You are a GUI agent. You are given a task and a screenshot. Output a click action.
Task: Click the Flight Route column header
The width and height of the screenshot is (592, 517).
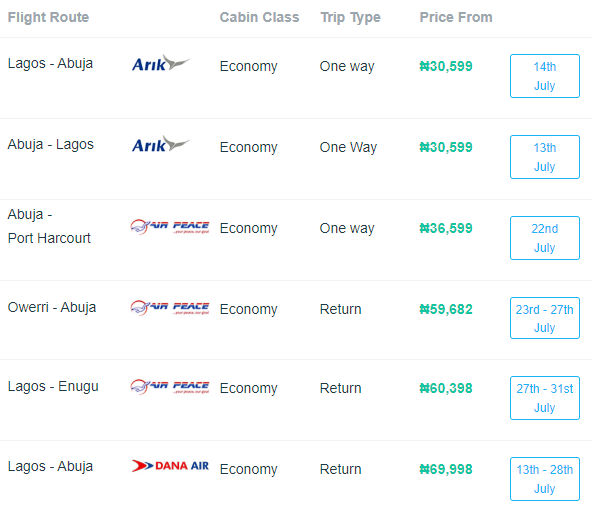pos(48,17)
